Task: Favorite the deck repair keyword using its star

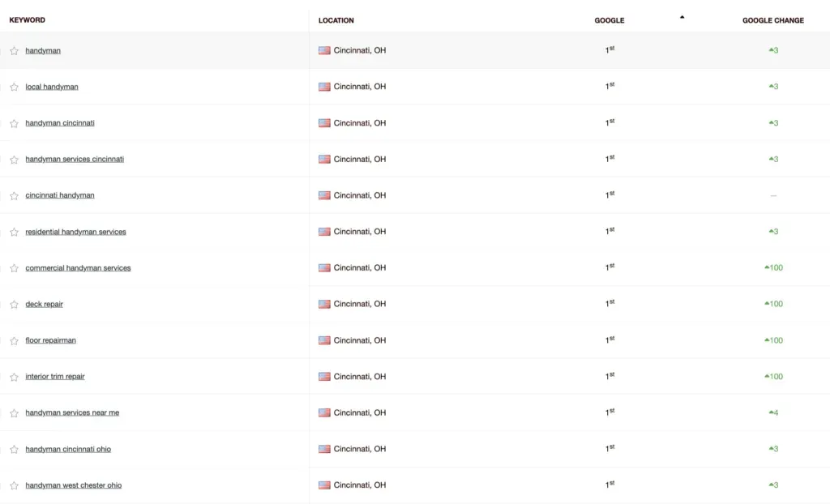Action: coord(13,304)
